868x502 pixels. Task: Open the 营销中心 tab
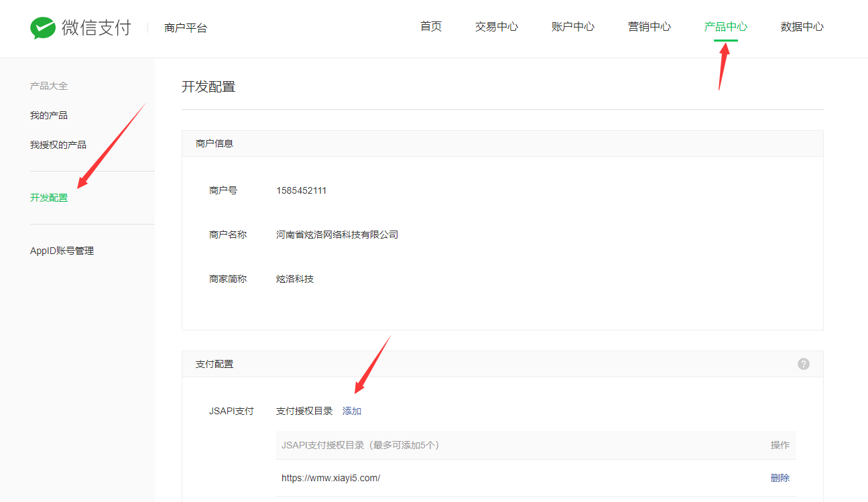tap(649, 27)
